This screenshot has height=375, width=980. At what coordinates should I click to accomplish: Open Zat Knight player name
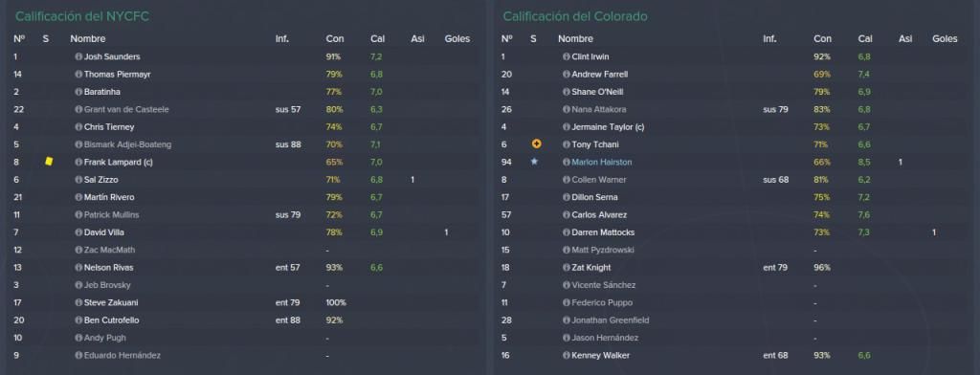pyautogui.click(x=590, y=268)
